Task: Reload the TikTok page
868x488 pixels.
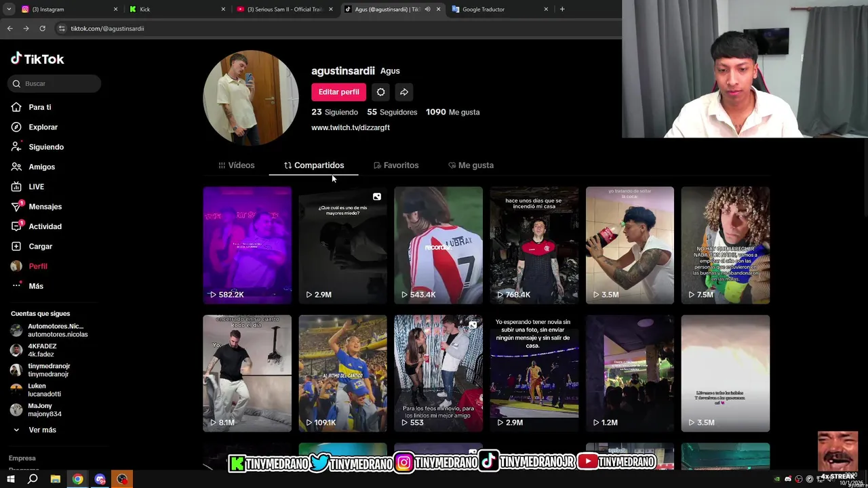Action: [x=42, y=28]
